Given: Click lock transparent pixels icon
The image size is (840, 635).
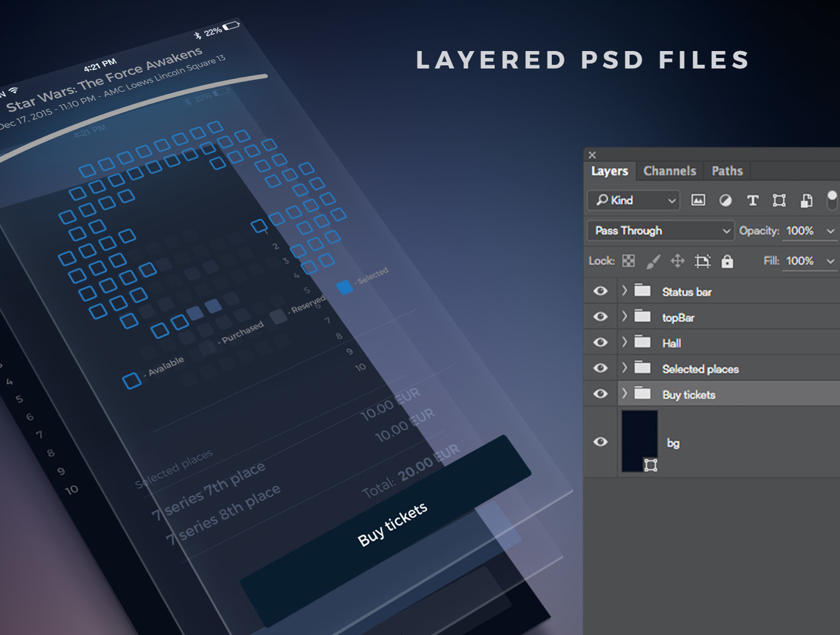Looking at the screenshot, I should pyautogui.click(x=628, y=261).
